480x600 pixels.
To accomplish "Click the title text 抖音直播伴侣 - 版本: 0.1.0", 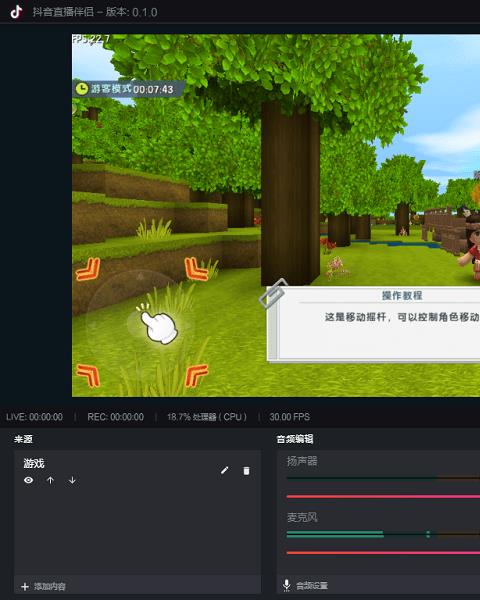I will point(95,12).
